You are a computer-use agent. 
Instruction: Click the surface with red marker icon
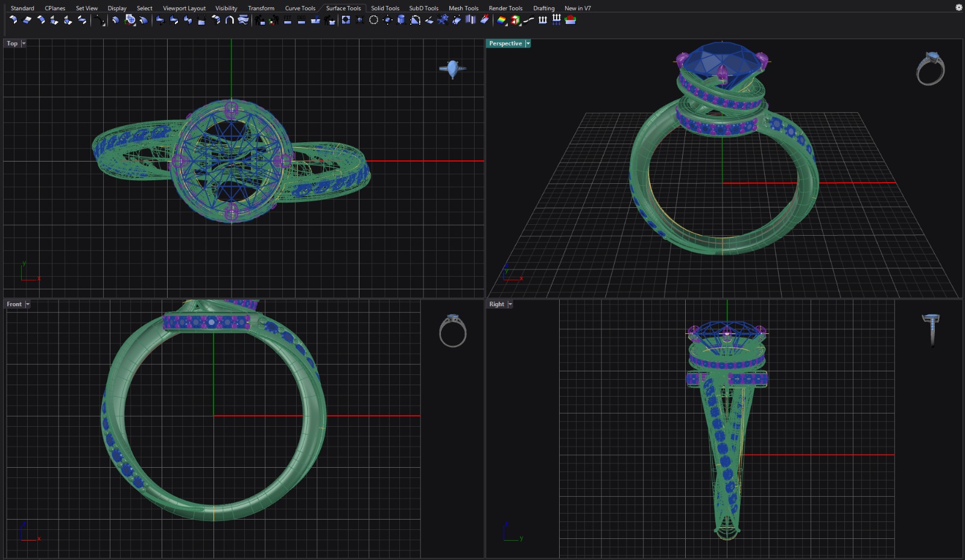pos(484,20)
